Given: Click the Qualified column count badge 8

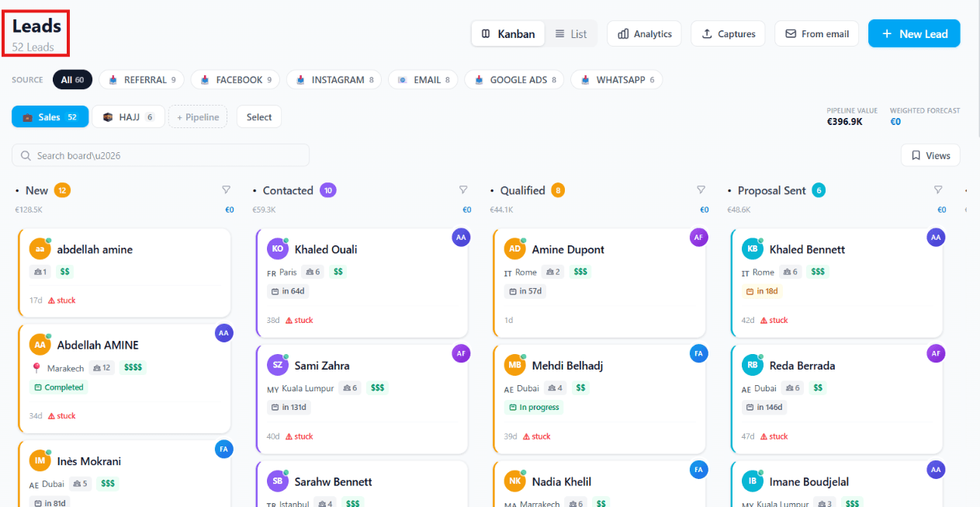Looking at the screenshot, I should (x=558, y=190).
